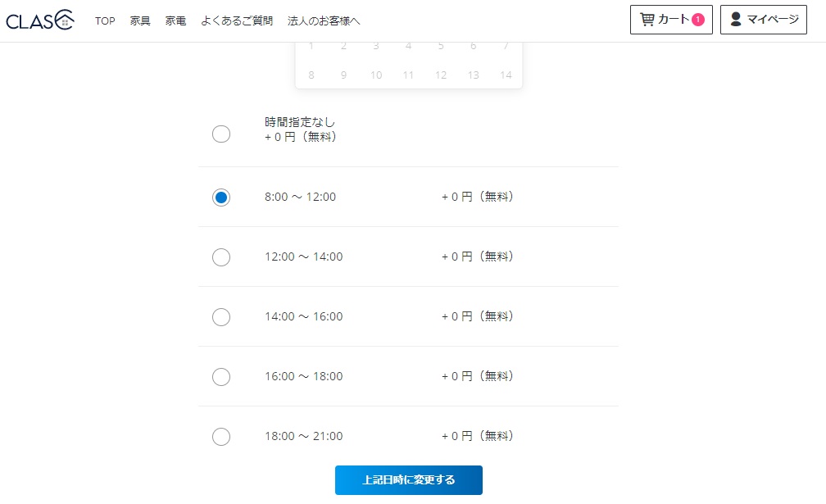The image size is (826, 504).
Task: Choose day 12 in the calendar
Action: pos(441,75)
